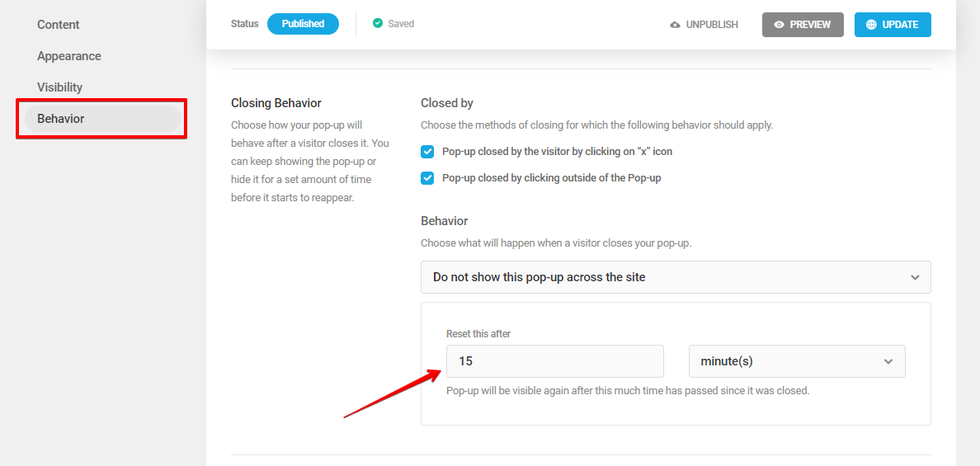Switch to the Appearance section

[x=68, y=56]
